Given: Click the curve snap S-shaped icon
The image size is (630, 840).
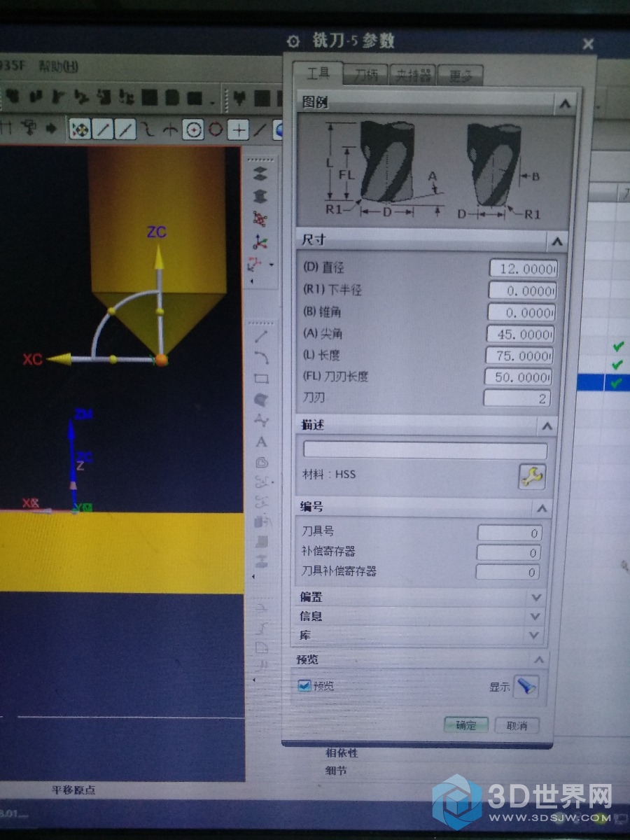Looking at the screenshot, I should click(148, 129).
